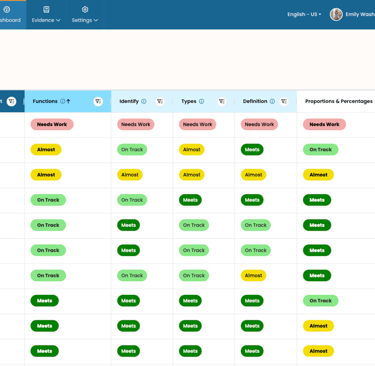Click the sort arrow on Functions column
375x366 pixels.
click(68, 101)
